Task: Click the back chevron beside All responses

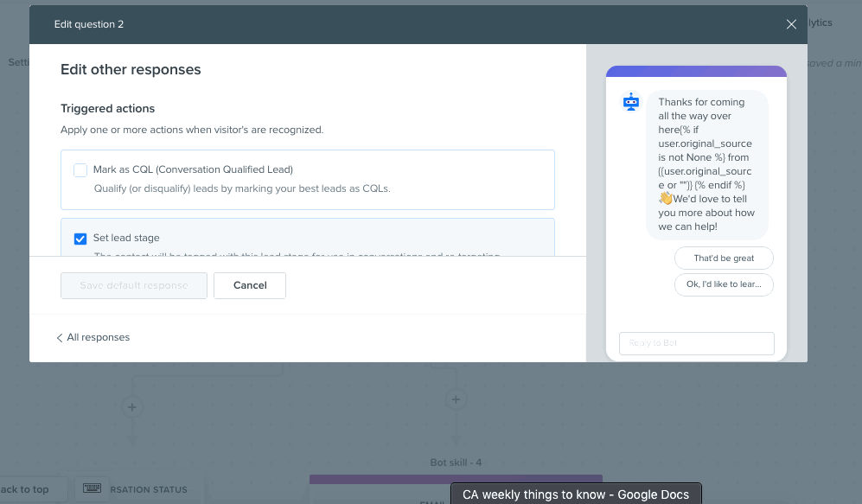Action: [60, 337]
